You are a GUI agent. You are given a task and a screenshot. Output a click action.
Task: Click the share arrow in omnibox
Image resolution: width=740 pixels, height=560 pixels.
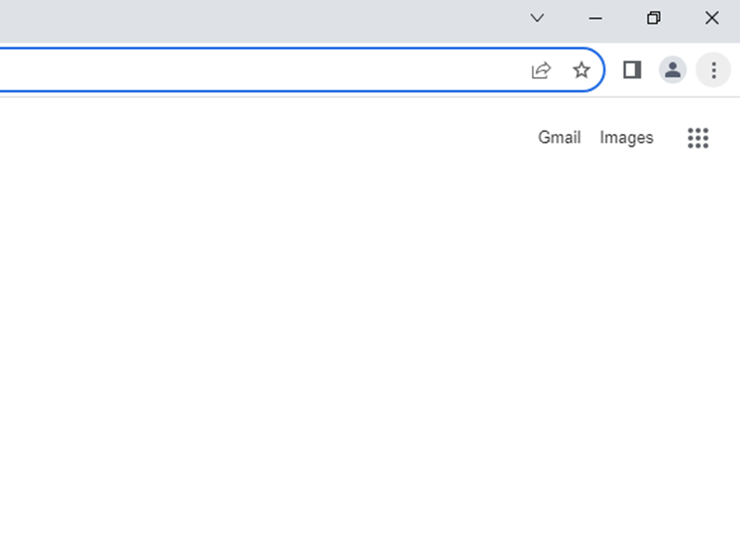tap(541, 71)
